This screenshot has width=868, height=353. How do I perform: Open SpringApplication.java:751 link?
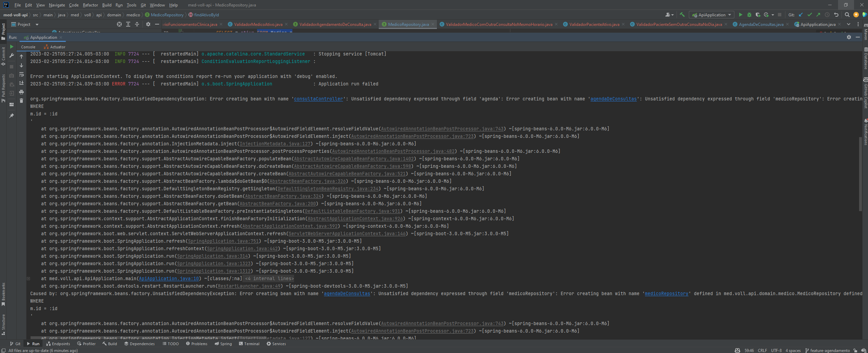223,241
